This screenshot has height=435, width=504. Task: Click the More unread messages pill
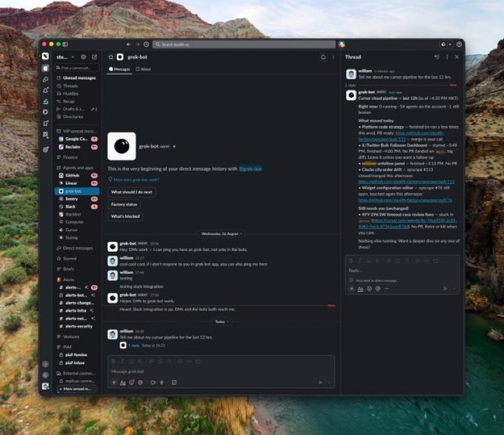click(77, 389)
